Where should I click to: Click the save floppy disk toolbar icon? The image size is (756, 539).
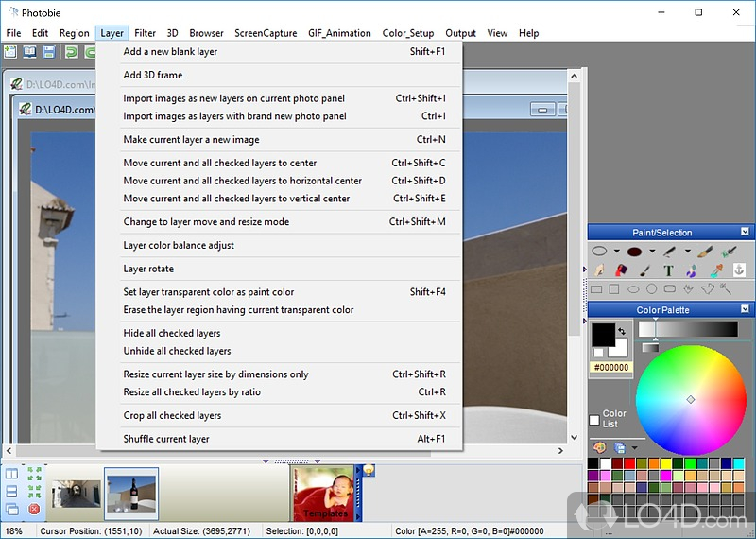click(49, 52)
